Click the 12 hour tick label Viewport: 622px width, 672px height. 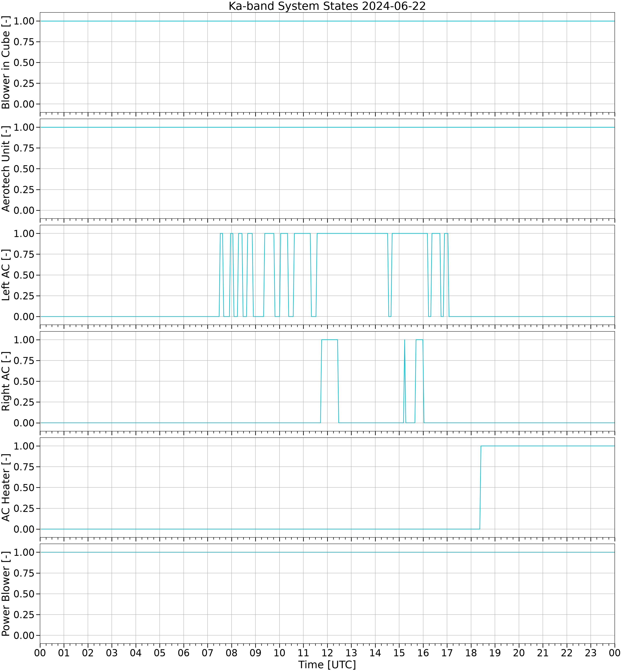[x=327, y=653]
